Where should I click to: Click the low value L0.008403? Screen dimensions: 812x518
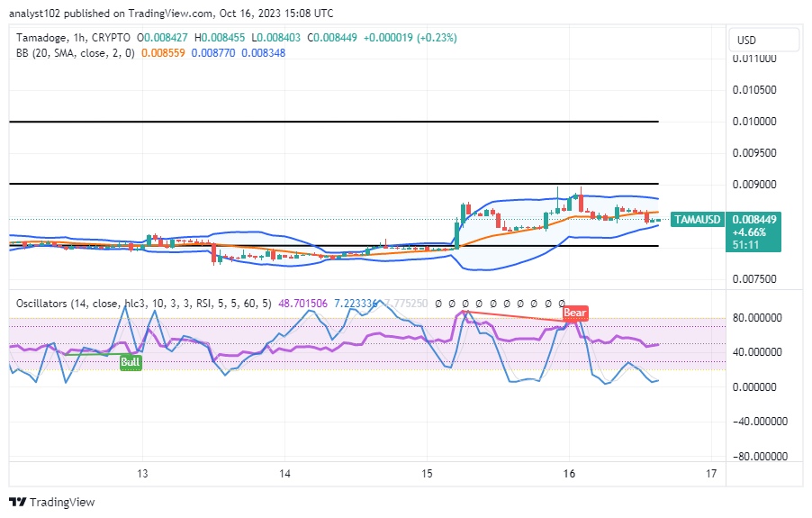coord(276,38)
